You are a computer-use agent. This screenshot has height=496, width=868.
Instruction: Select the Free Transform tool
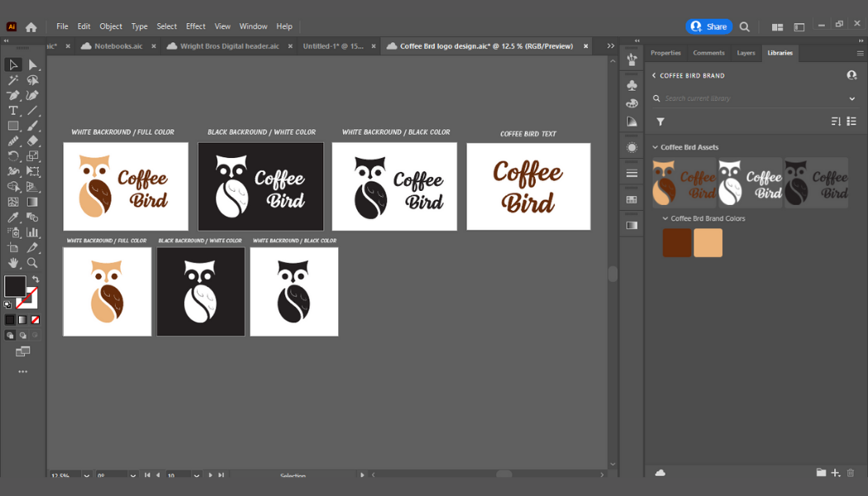tap(33, 172)
